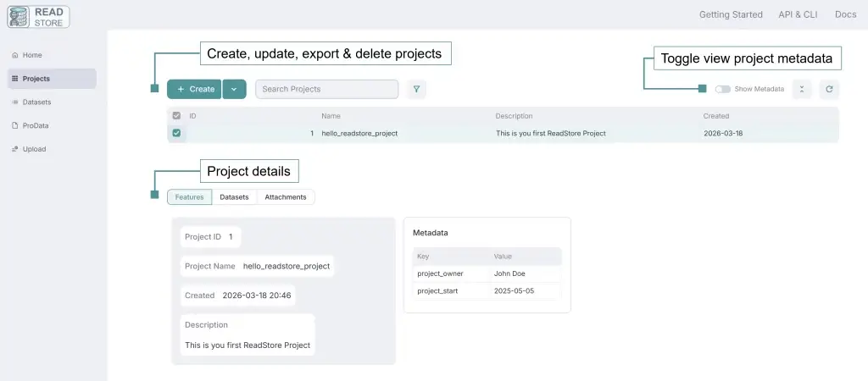Click the filter funnel icon
Viewport: 868px width, 381px height.
415,89
